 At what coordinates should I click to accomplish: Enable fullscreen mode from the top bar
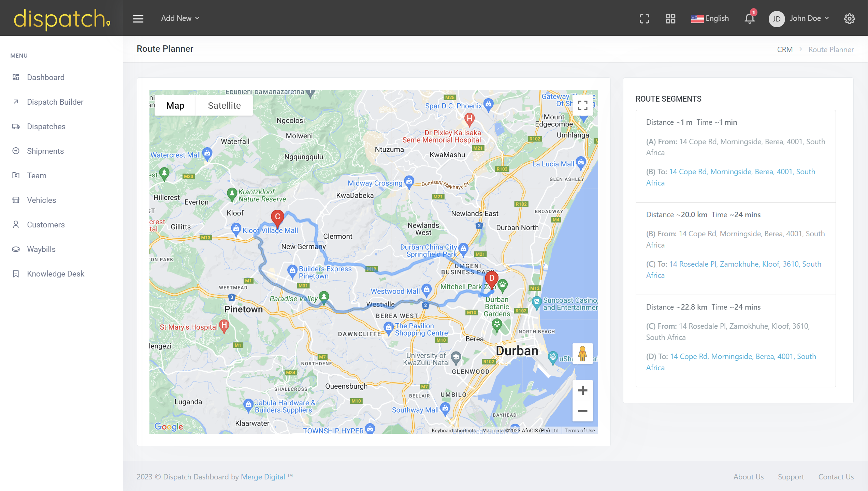[645, 18]
